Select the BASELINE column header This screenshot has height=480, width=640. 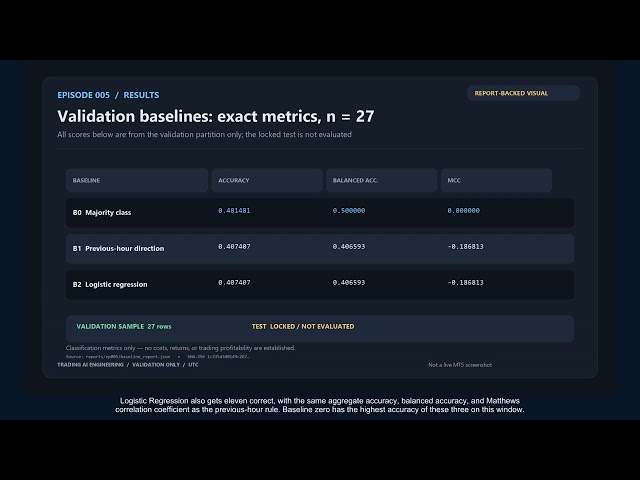pos(137,180)
